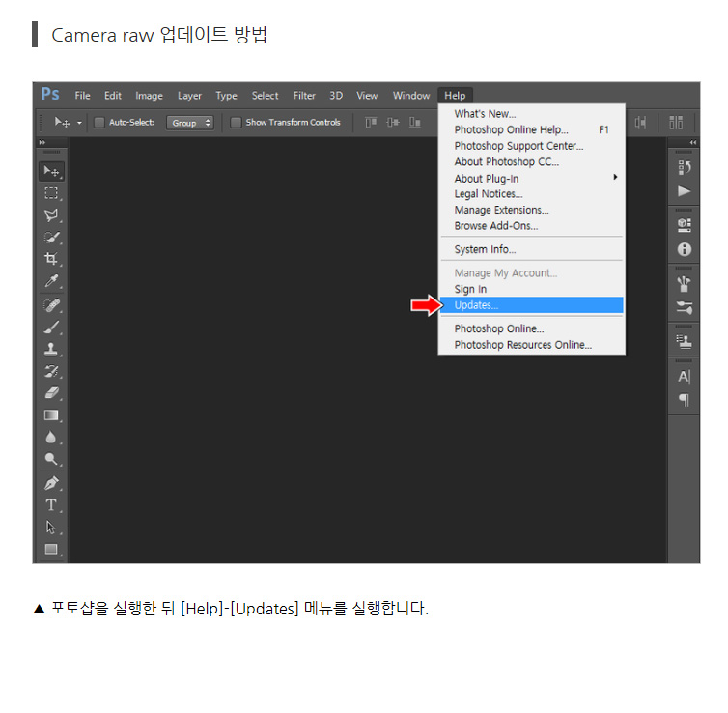Select the Pen tool
Screen dimensions: 728x713
pyautogui.click(x=51, y=483)
